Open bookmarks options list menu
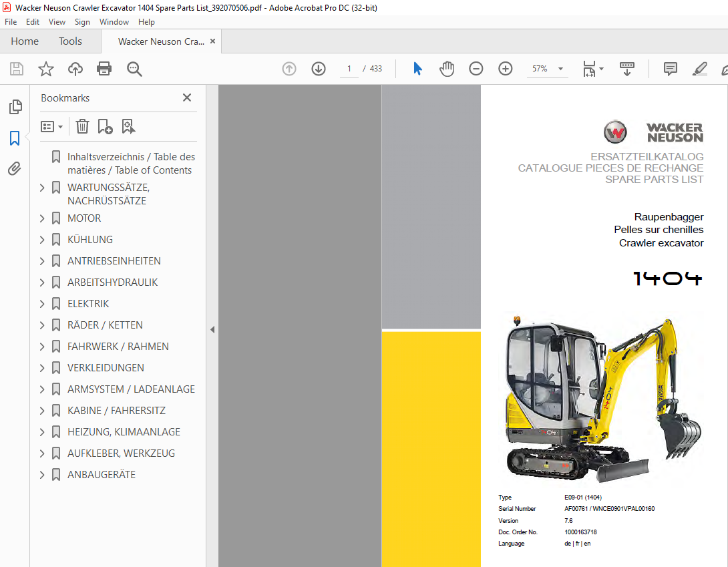 51,126
